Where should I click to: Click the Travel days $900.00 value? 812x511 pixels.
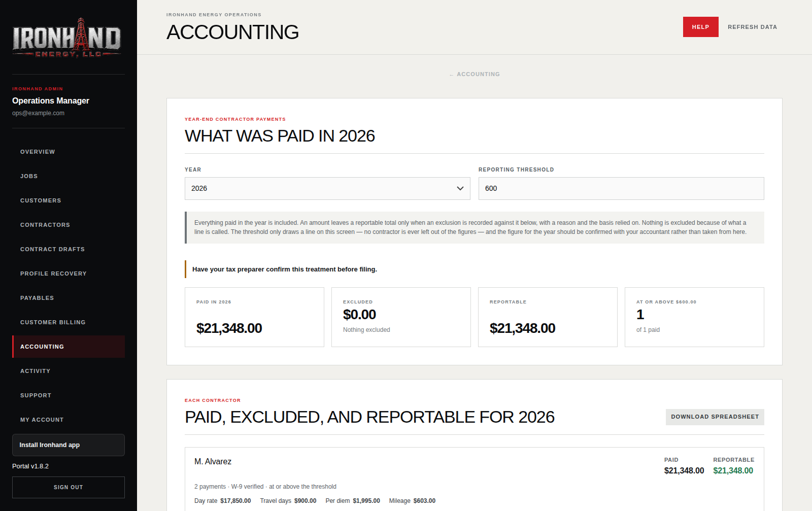click(305, 501)
